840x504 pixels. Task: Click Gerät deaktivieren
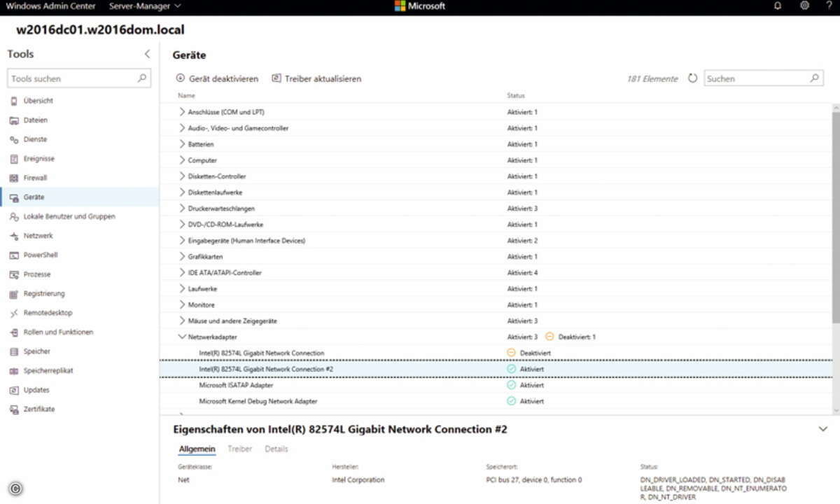[x=217, y=79]
